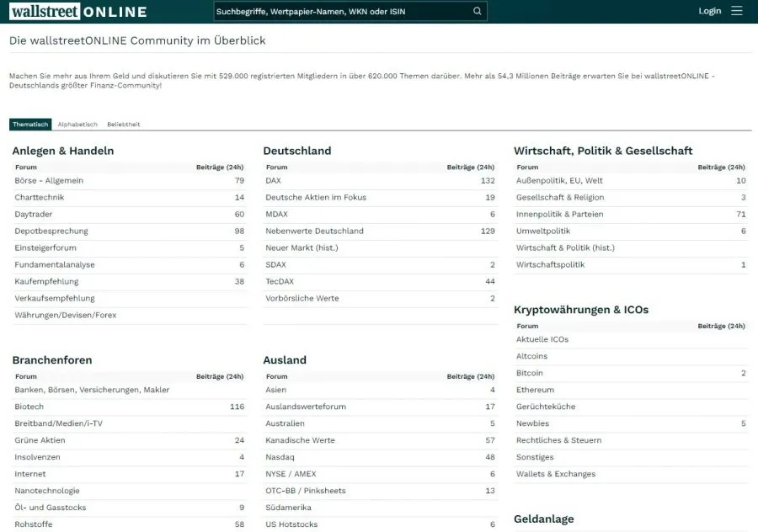Switch to the Beliebtheit tab
Viewport: 758px width, 532px height.
pyautogui.click(x=123, y=125)
